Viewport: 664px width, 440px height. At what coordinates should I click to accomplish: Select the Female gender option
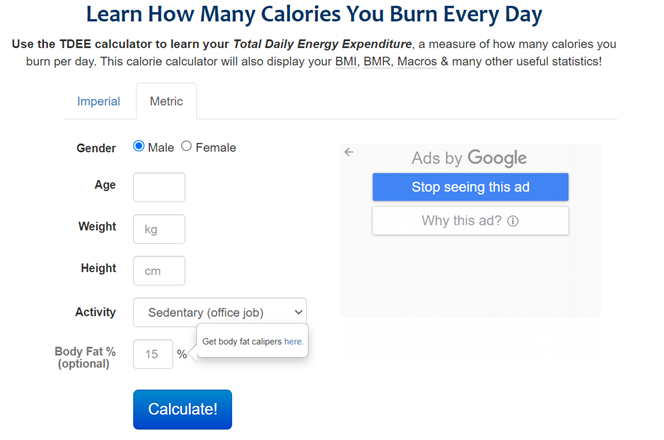[x=187, y=147]
